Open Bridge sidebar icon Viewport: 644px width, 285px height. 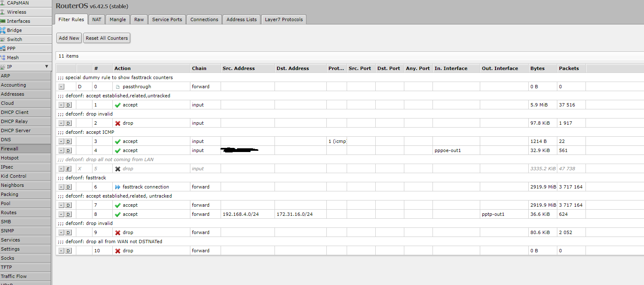[x=3, y=30]
